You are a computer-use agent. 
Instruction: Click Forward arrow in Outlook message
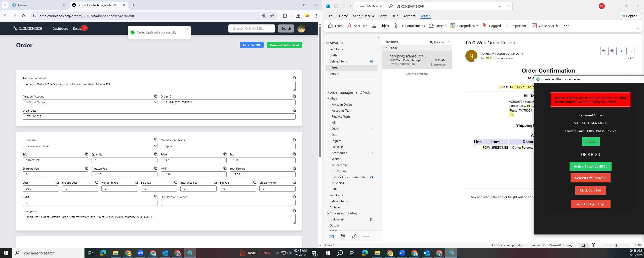click(x=620, y=51)
